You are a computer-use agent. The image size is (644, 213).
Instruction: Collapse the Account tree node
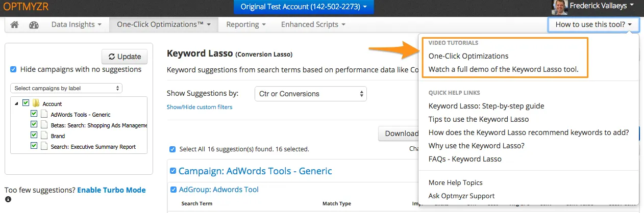16,103
